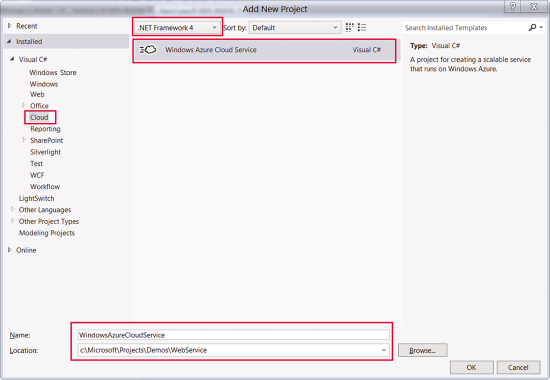The image size is (550, 380).
Task: Expand the Online node
Action: pos(9,249)
